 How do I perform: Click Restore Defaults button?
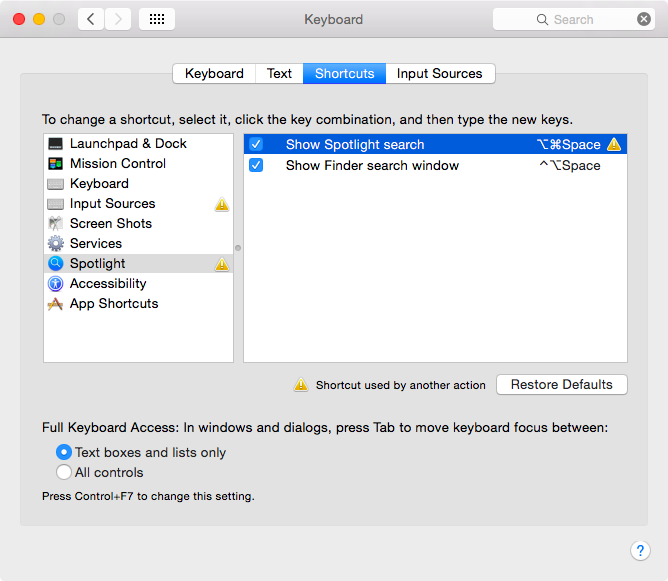[x=561, y=385]
